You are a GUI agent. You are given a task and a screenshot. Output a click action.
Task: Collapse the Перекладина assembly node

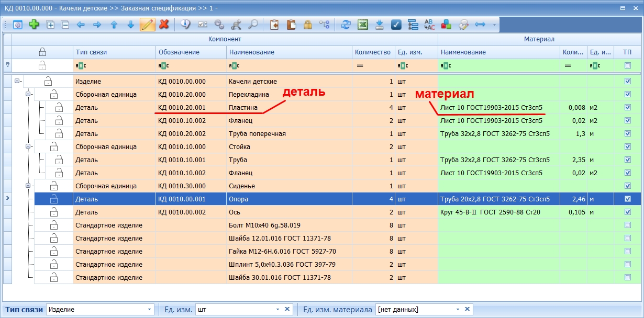tap(28, 94)
